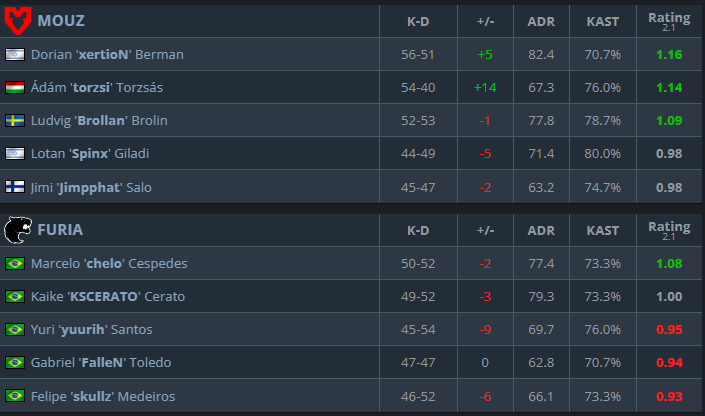Click the MOUZ red heart logo
Screen dimensions: 705x416
[18, 21]
